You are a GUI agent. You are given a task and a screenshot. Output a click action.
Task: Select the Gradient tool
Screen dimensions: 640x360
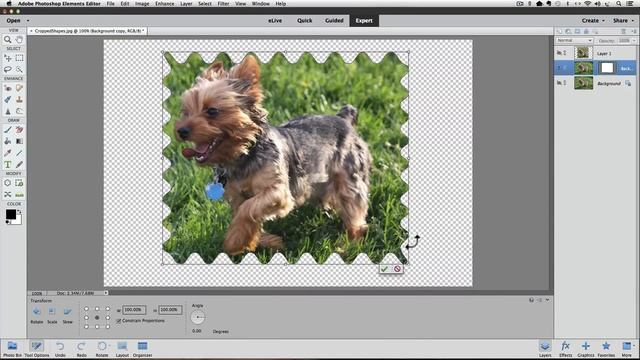[x=19, y=141]
